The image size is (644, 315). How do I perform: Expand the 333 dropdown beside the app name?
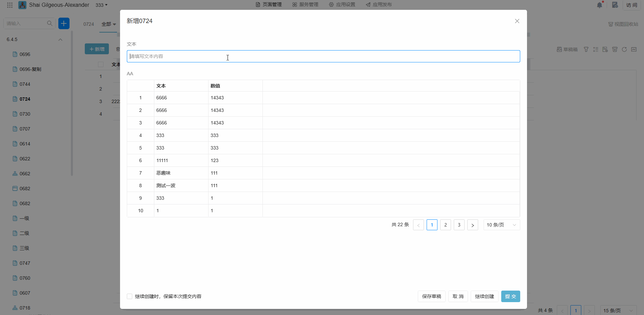click(x=101, y=5)
